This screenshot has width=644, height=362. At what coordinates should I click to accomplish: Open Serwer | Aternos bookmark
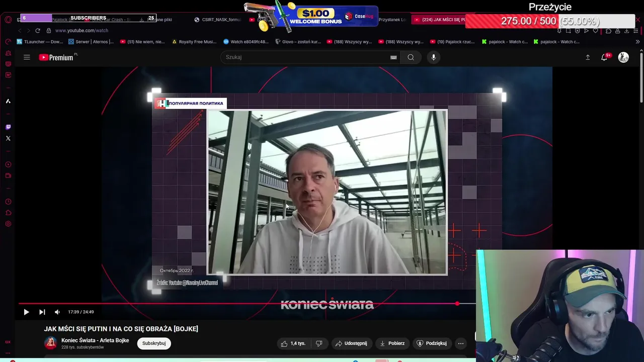pos(91,42)
